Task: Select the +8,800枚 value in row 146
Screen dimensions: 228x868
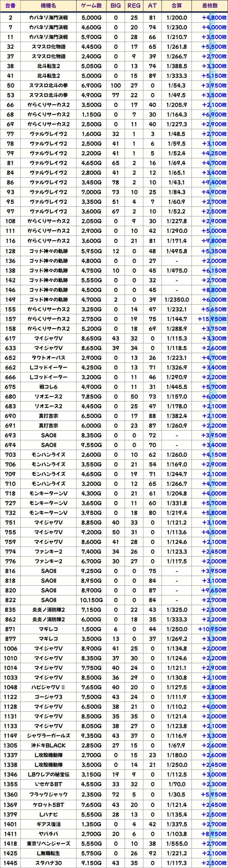Action: click(x=214, y=290)
